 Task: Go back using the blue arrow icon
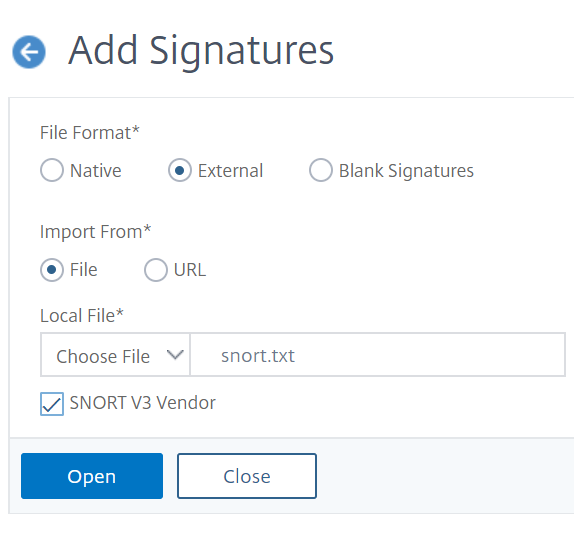[29, 52]
